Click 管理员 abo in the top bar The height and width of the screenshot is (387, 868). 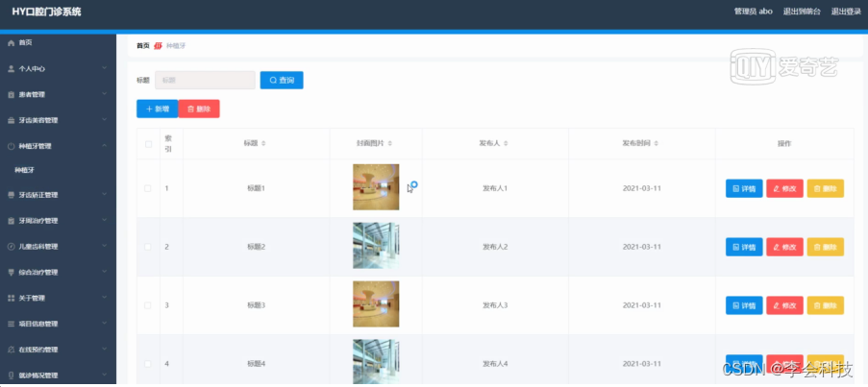(753, 12)
